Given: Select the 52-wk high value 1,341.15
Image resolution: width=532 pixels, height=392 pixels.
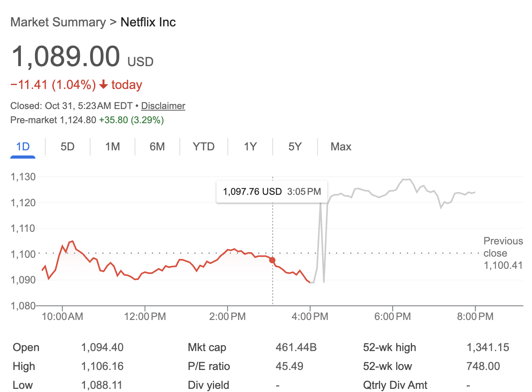Looking at the screenshot, I should 489,347.
